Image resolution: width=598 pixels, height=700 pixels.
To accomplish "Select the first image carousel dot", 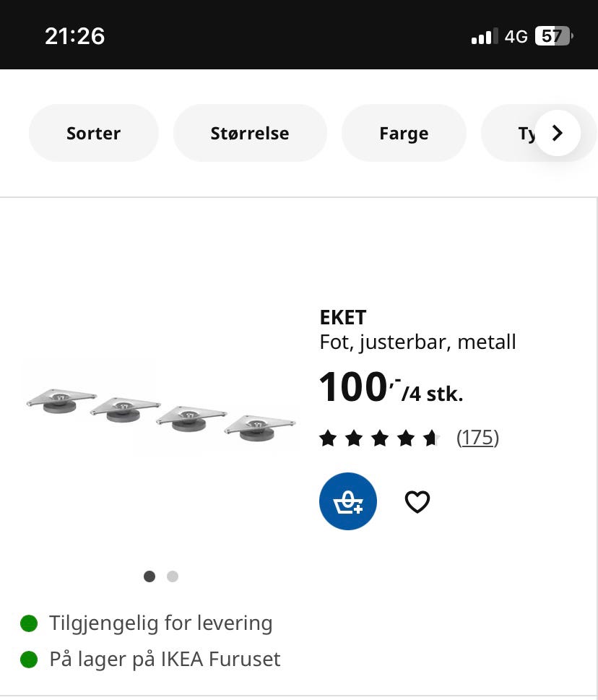I will (x=149, y=576).
